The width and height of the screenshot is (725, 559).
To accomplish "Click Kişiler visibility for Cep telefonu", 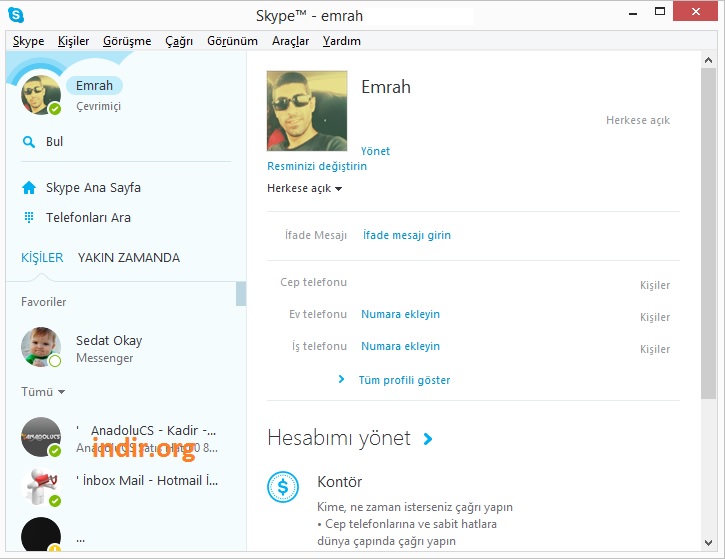I will coord(655,285).
